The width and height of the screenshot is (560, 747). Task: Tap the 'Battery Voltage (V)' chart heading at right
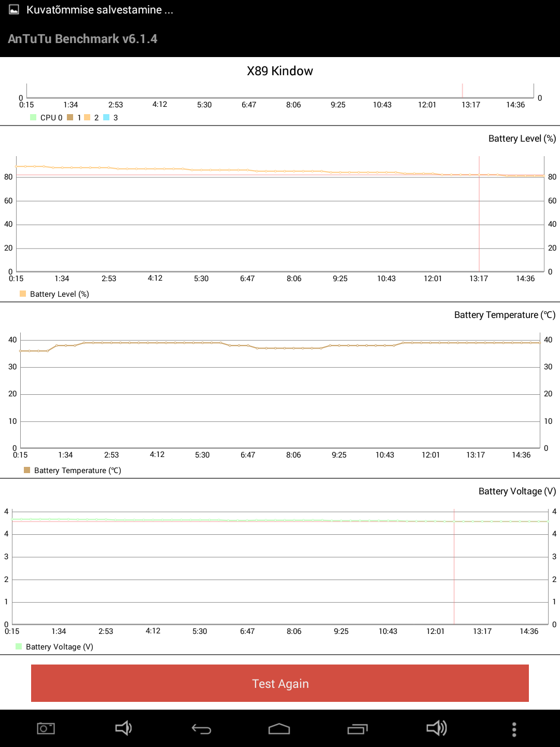pyautogui.click(x=517, y=491)
